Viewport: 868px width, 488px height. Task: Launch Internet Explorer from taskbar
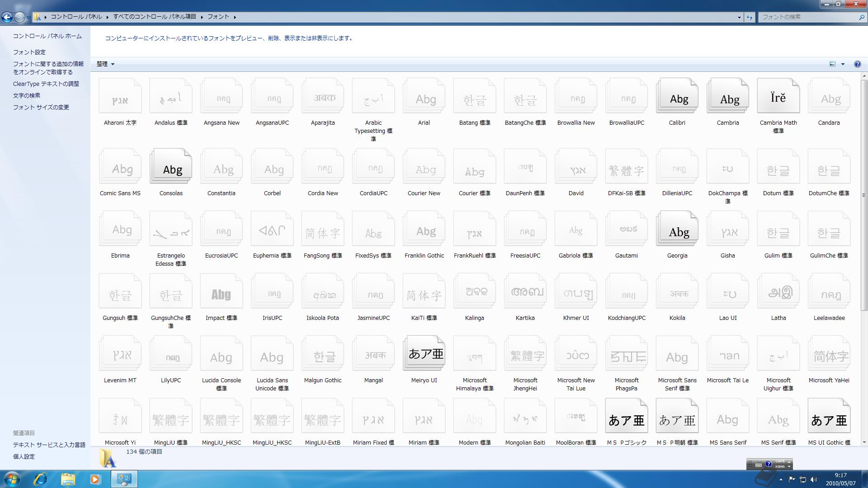(40, 479)
